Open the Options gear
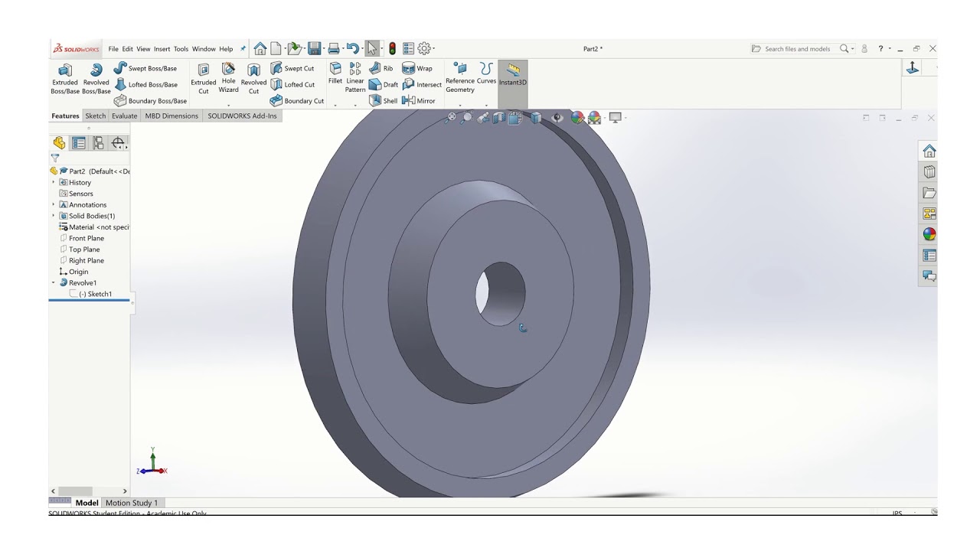Image resolution: width=980 pixels, height=551 pixels. [424, 48]
